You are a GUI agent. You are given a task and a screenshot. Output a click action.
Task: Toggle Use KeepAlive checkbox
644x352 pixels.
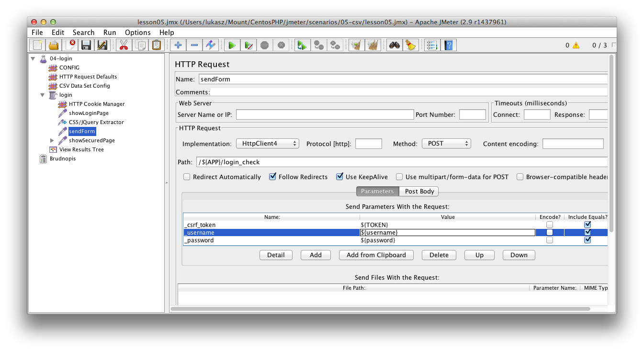click(339, 177)
